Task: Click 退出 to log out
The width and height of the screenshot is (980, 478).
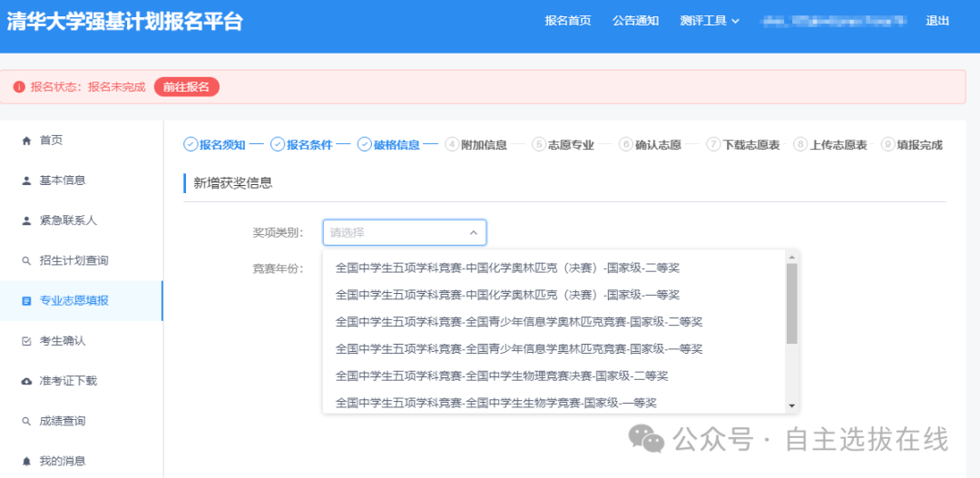Action: [937, 21]
